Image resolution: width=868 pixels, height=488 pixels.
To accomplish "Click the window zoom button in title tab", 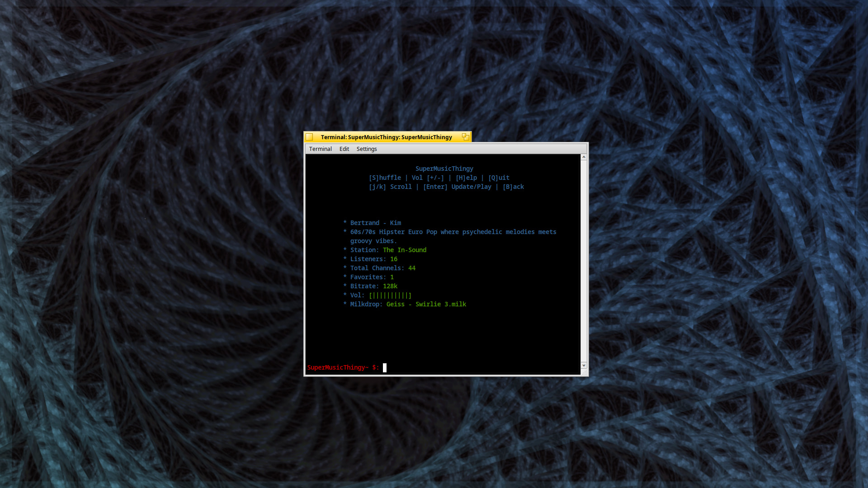I will coord(465,137).
